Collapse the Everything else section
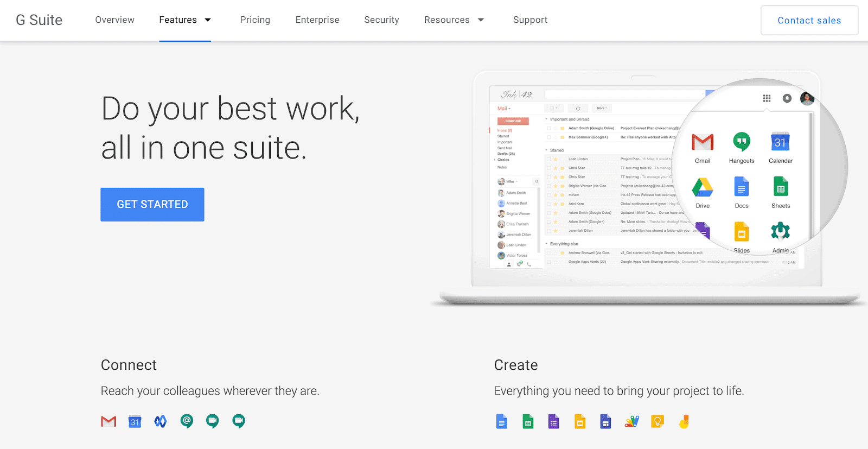This screenshot has height=449, width=868. [x=546, y=244]
